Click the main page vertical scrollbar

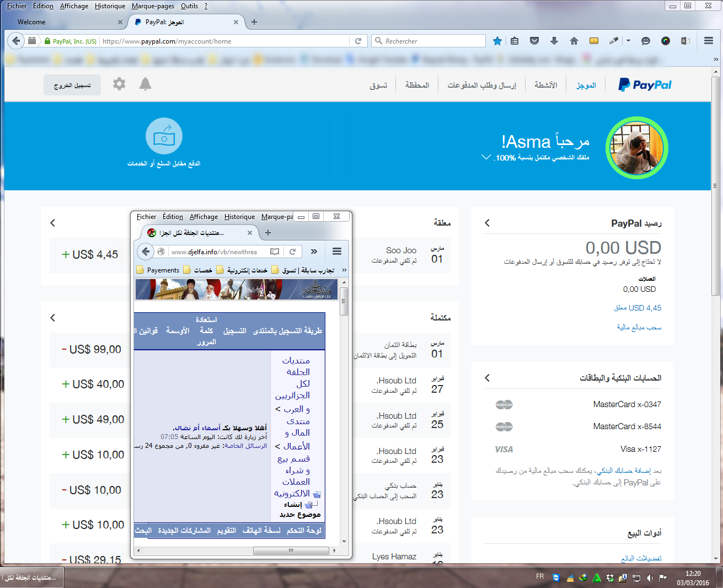coord(715,186)
